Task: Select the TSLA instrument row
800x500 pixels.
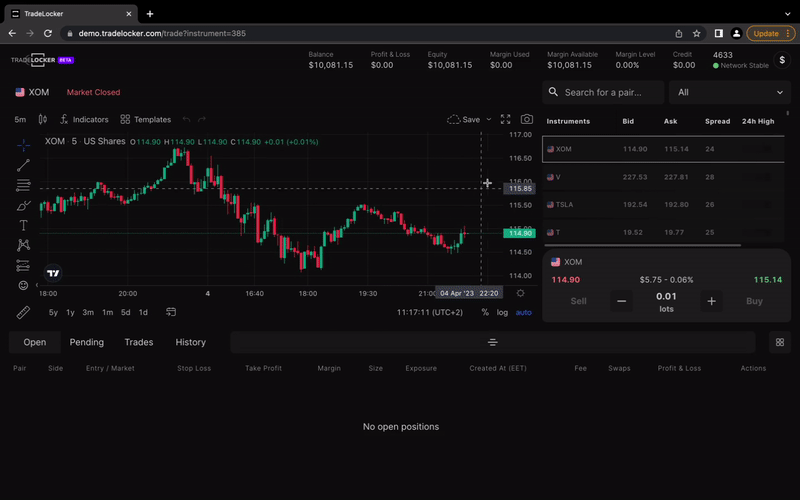Action: 663,205
